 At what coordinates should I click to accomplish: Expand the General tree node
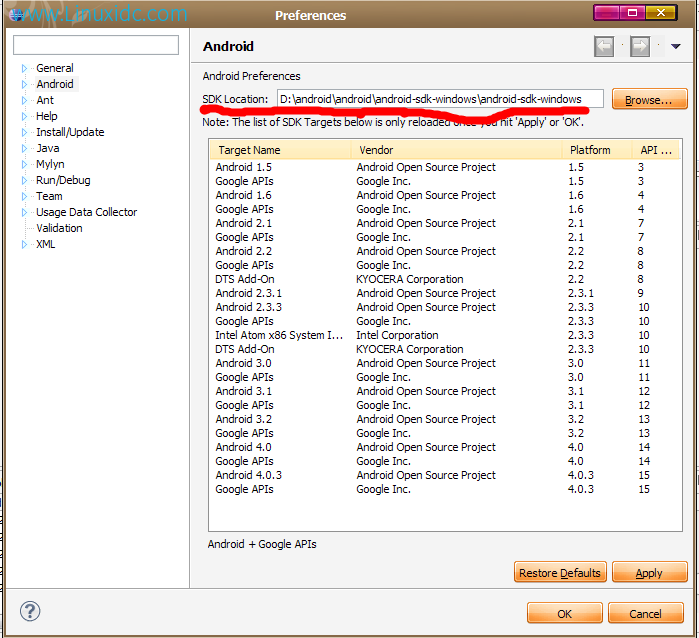click(x=24, y=69)
